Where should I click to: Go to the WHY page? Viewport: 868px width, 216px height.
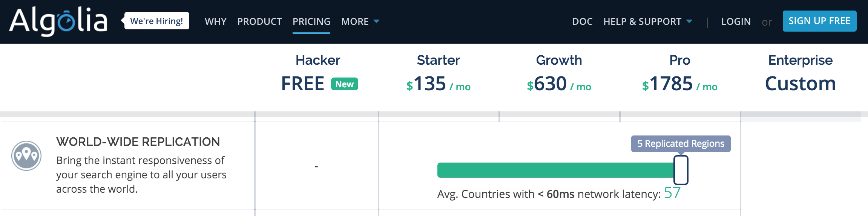point(216,21)
